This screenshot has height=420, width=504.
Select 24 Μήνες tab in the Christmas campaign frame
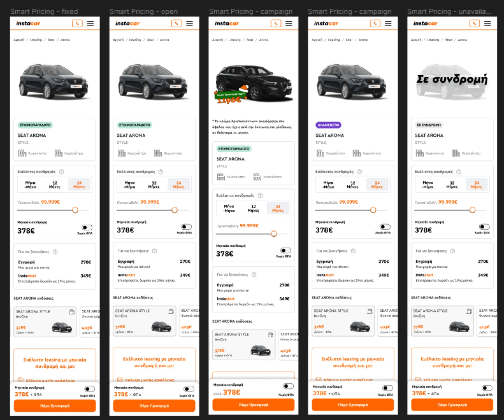[x=278, y=208]
